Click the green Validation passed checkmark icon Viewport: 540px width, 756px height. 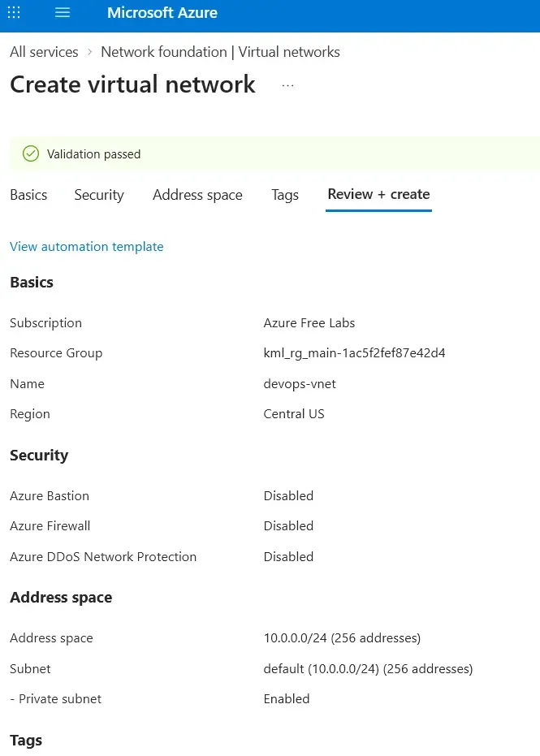31,153
